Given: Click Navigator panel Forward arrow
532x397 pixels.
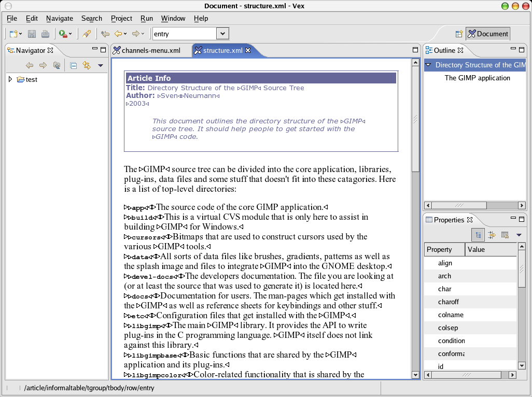Looking at the screenshot, I should click(x=43, y=65).
